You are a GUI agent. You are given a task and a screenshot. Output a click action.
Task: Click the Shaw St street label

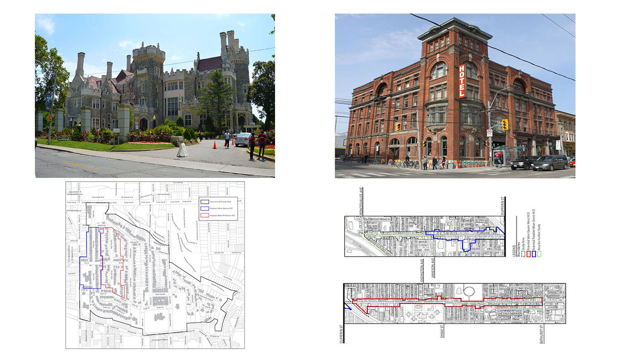coord(442,331)
